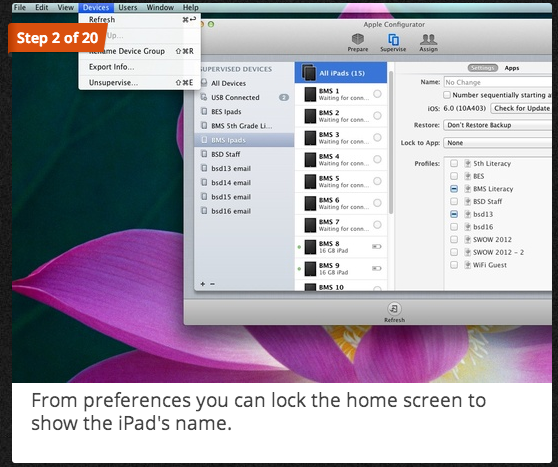
Task: Select the BMS Ipads group
Action: (x=244, y=140)
